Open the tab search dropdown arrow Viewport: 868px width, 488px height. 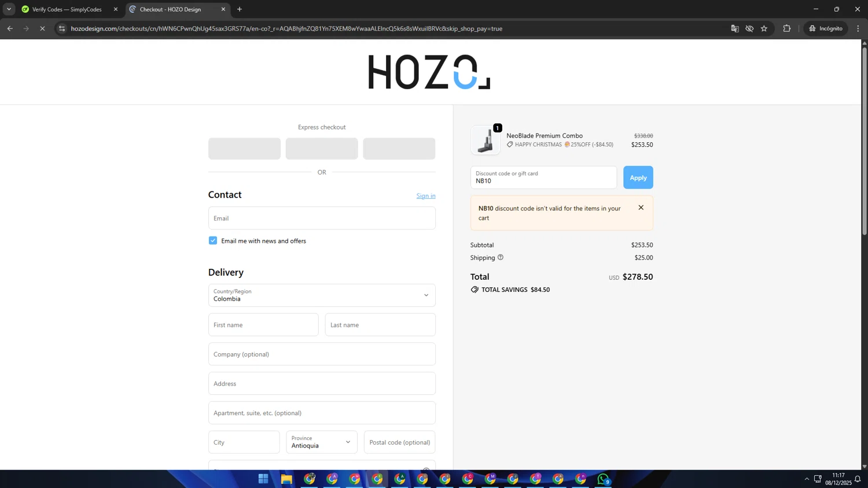coord(9,9)
